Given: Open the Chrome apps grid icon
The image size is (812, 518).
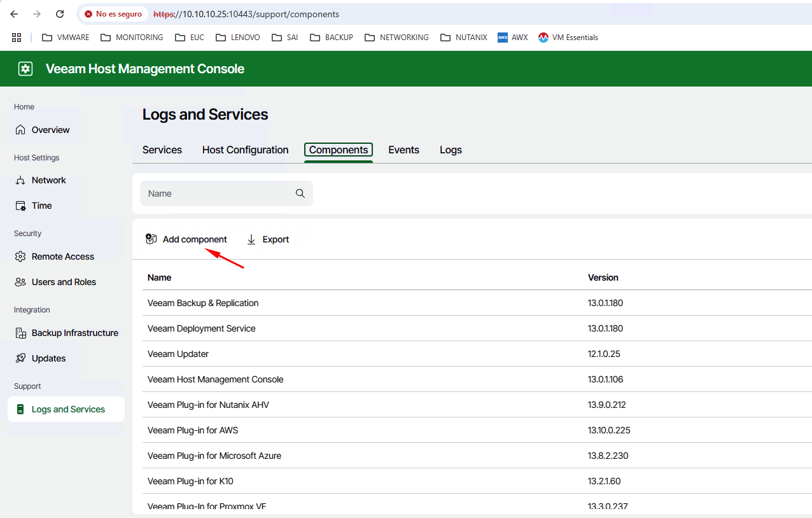Looking at the screenshot, I should [x=17, y=38].
